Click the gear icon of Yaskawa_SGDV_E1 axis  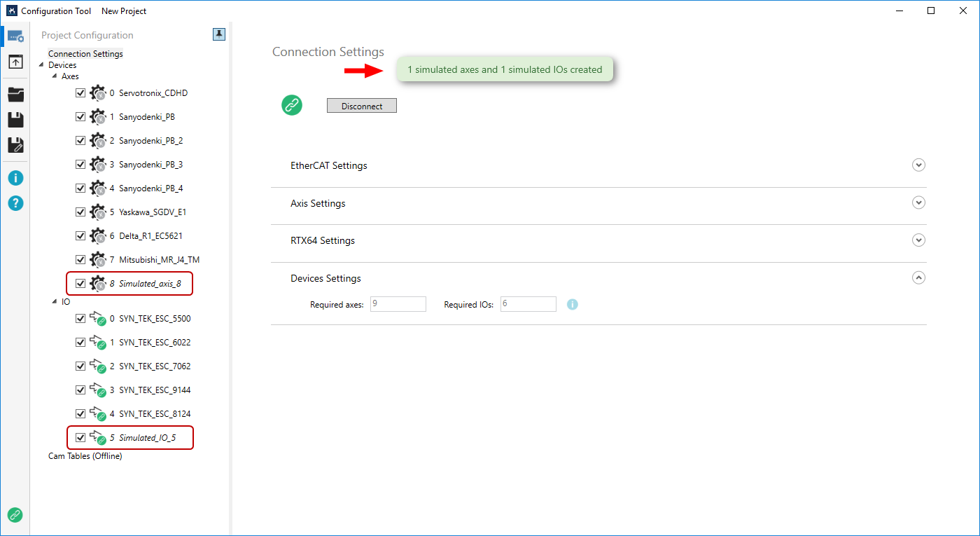[98, 212]
